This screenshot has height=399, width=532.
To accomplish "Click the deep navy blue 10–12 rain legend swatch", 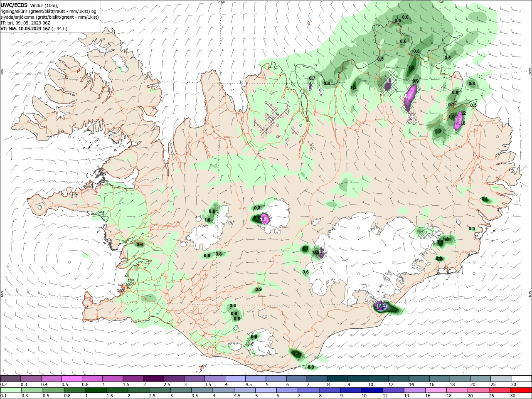I will (372, 390).
